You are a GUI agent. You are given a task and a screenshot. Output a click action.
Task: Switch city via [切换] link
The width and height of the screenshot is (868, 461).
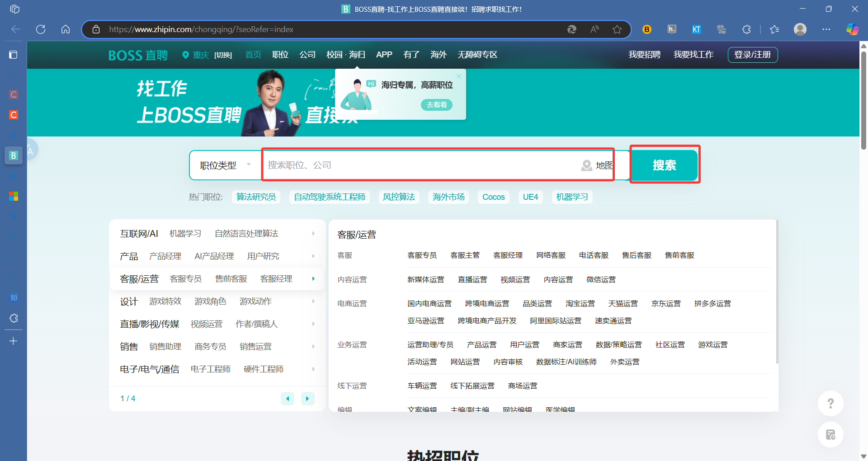223,55
